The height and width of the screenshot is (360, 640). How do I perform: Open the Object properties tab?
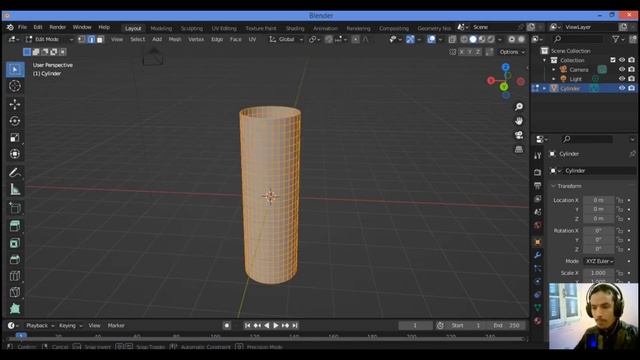[538, 242]
